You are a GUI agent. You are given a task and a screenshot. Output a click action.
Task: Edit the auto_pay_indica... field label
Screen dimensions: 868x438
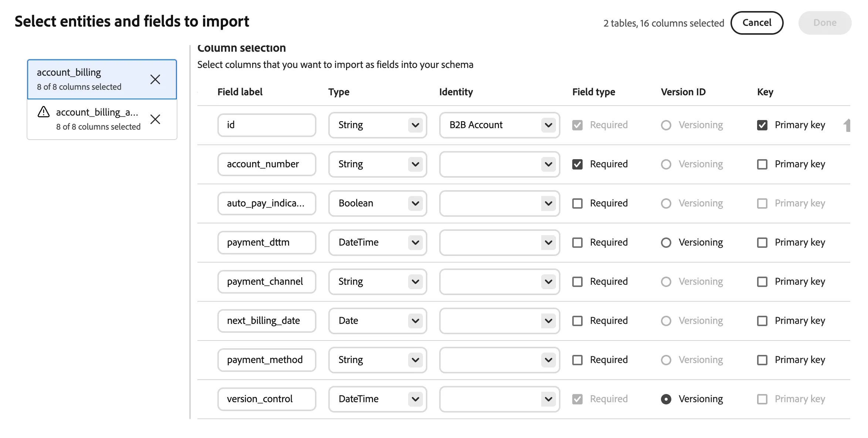[x=267, y=203]
